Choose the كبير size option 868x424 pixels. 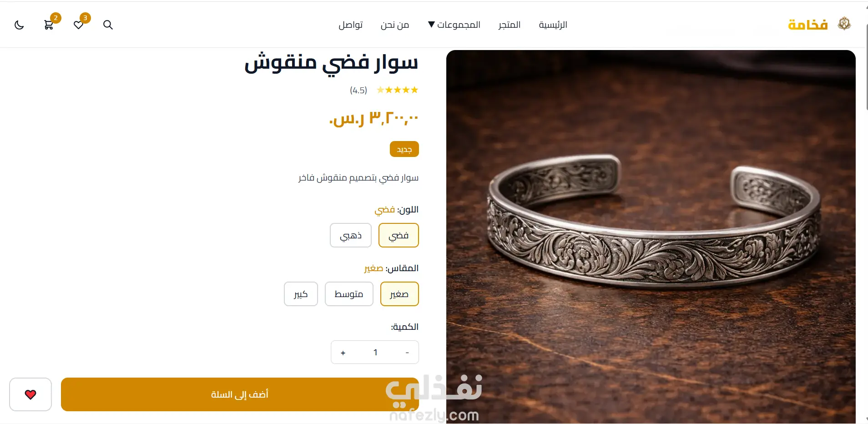(x=301, y=294)
